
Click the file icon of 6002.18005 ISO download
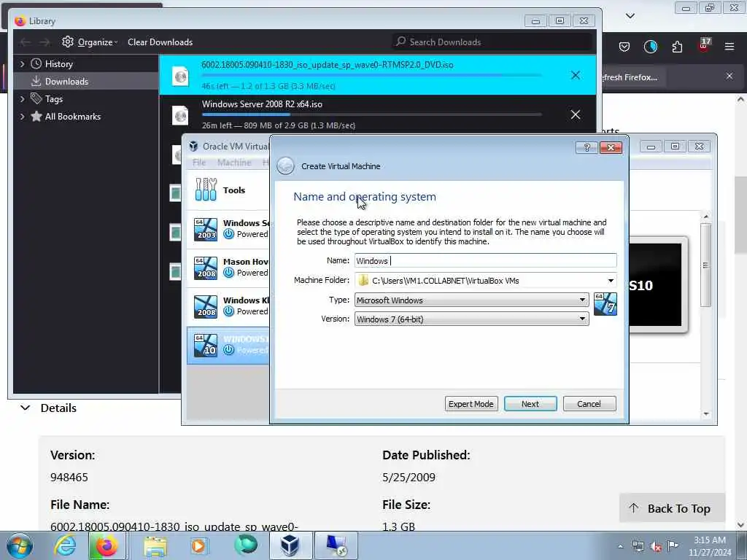tap(180, 76)
